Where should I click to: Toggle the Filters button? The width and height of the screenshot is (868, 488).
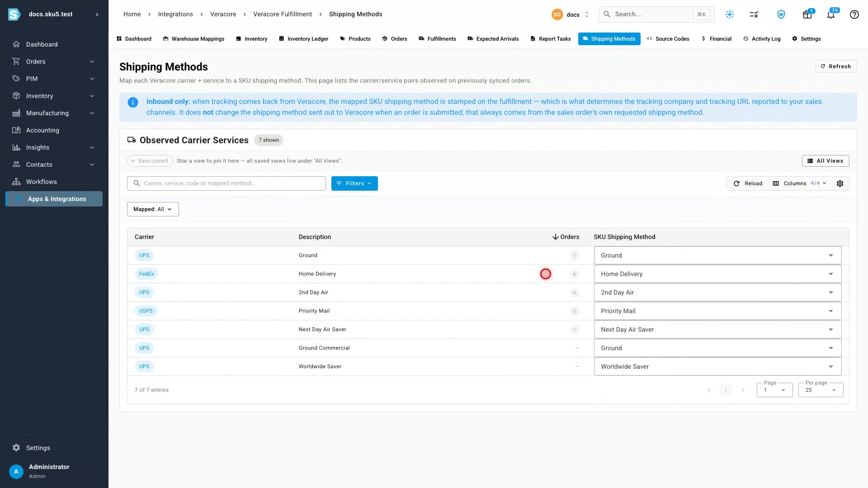(354, 183)
